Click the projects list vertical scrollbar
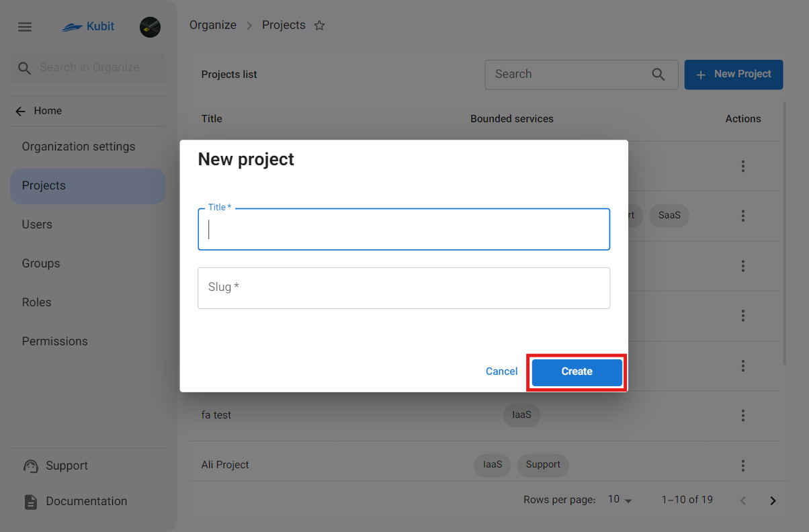The image size is (809, 532). [x=785, y=234]
